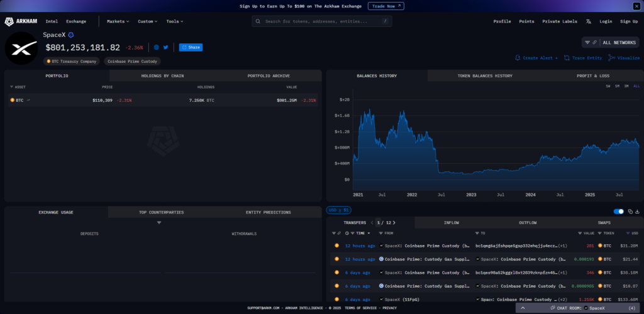Open the Value column filter
This screenshot has width=644, height=314.
[x=580, y=233]
